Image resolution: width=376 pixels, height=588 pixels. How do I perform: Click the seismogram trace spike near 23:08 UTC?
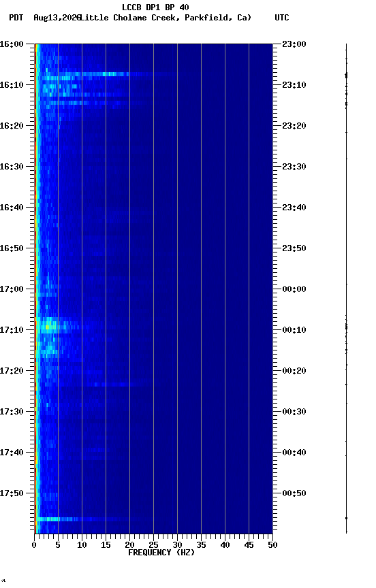pyautogui.click(x=346, y=76)
